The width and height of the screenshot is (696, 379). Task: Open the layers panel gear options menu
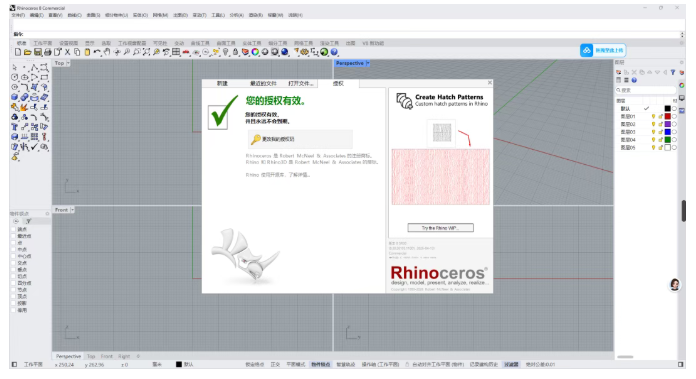tap(682, 63)
